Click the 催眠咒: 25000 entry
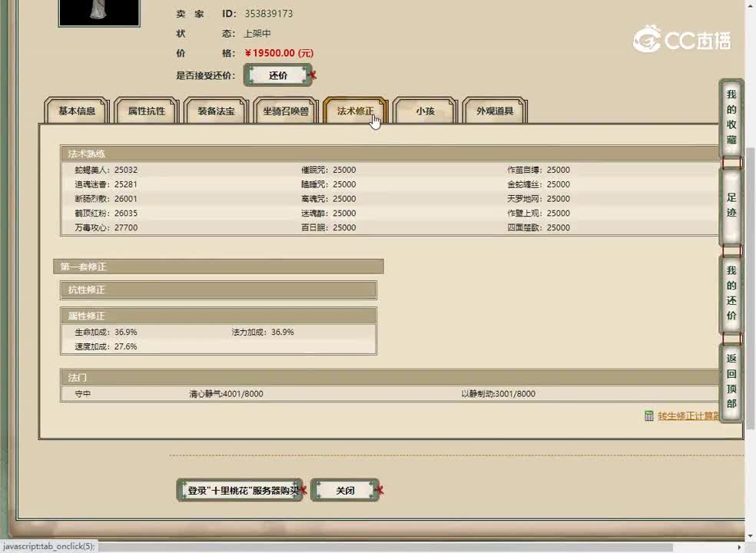Screen dimensions: 756x553 (x=328, y=170)
